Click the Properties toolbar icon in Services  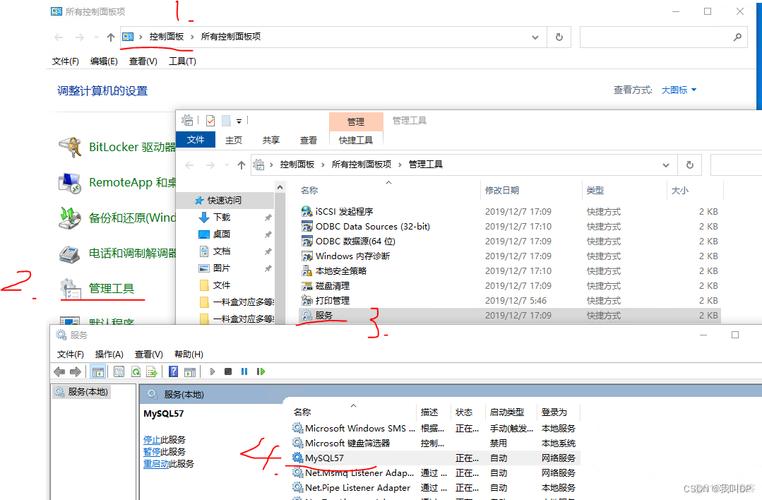tap(119, 372)
